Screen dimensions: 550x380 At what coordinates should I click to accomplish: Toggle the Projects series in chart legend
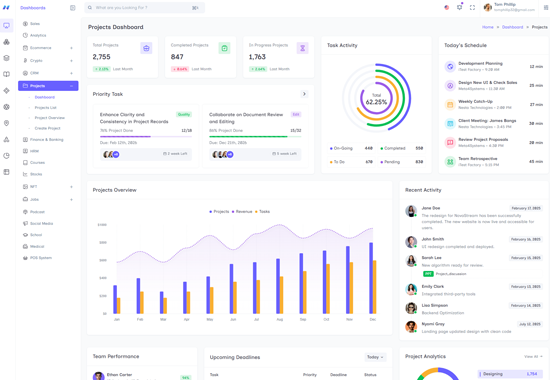point(219,212)
